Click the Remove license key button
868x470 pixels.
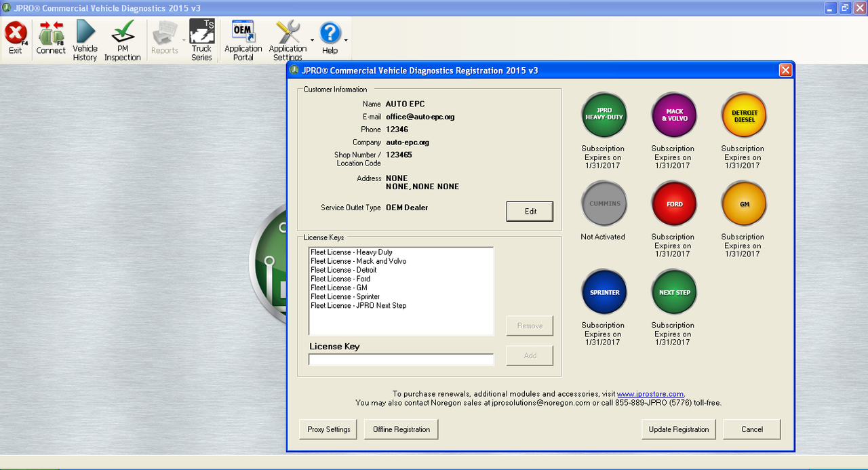point(530,326)
